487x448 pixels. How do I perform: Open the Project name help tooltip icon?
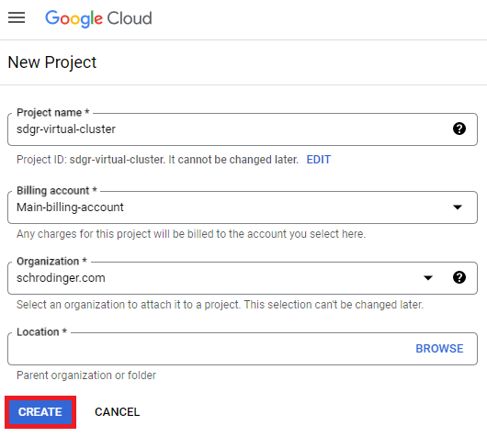(459, 129)
